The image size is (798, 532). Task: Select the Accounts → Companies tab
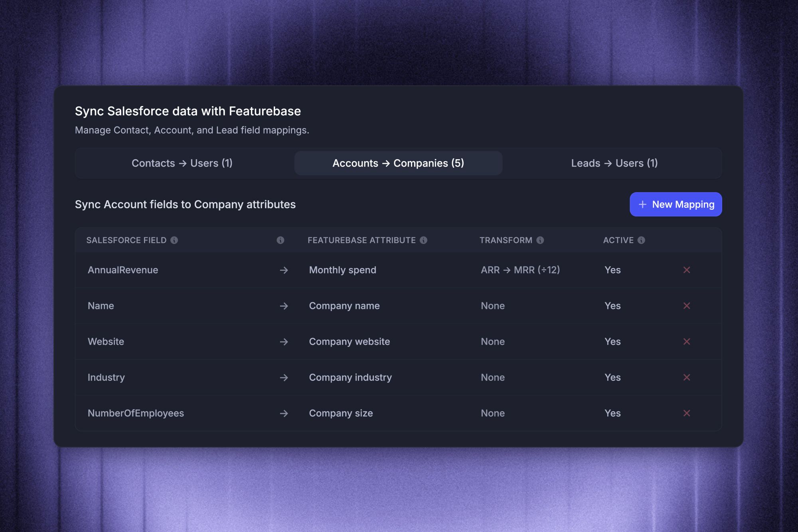point(398,163)
